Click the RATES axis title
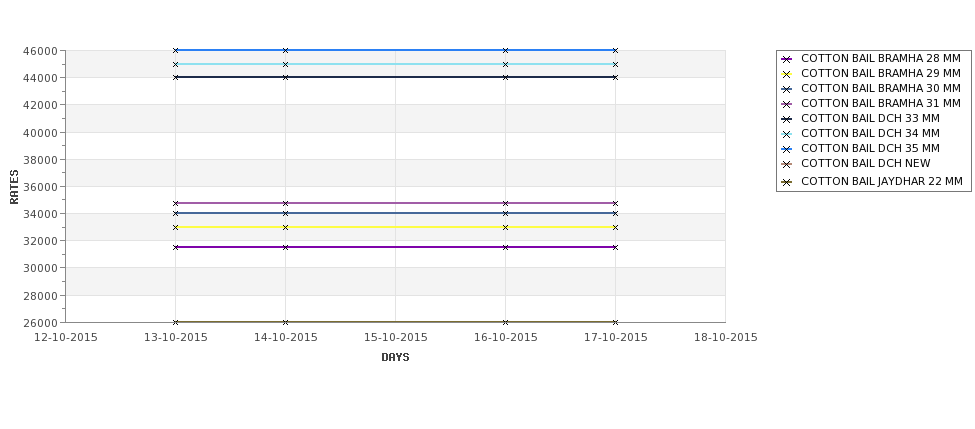Screen dimensions: 975x429 point(14,187)
